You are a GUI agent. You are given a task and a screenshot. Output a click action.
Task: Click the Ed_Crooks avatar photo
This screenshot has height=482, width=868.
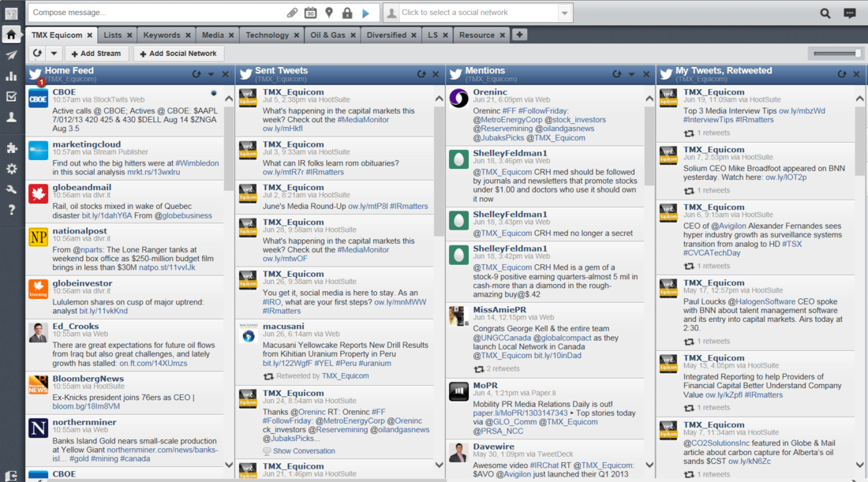[38, 333]
